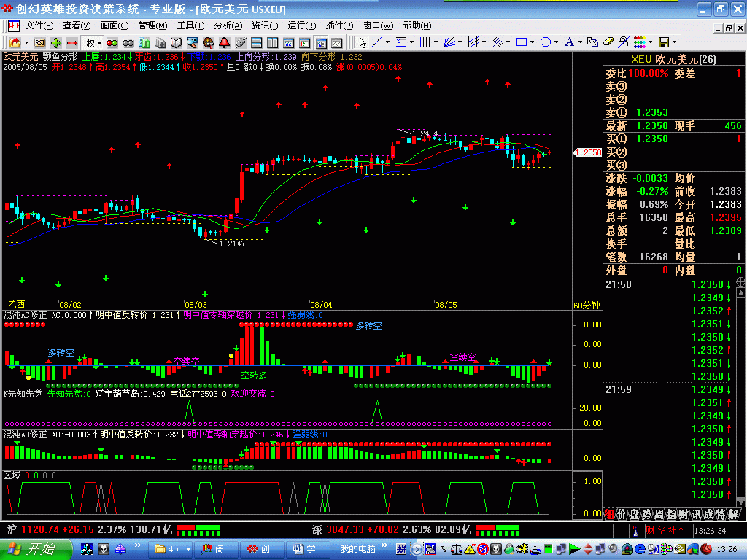
Task: Open dropdown next to open-folder icon
Action: 27,43
